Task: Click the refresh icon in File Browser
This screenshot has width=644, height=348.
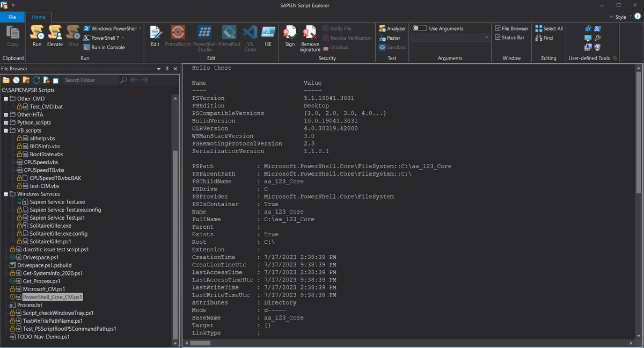Action: click(36, 80)
